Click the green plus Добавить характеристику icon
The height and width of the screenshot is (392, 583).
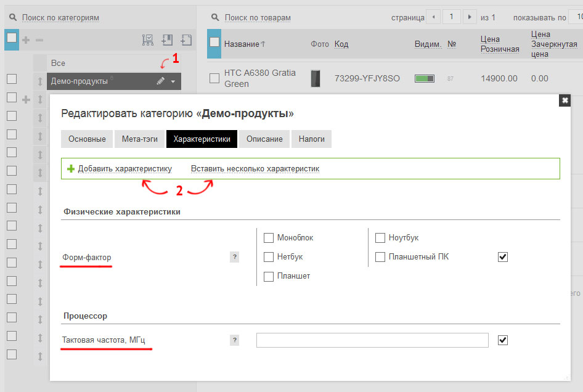pos(71,168)
